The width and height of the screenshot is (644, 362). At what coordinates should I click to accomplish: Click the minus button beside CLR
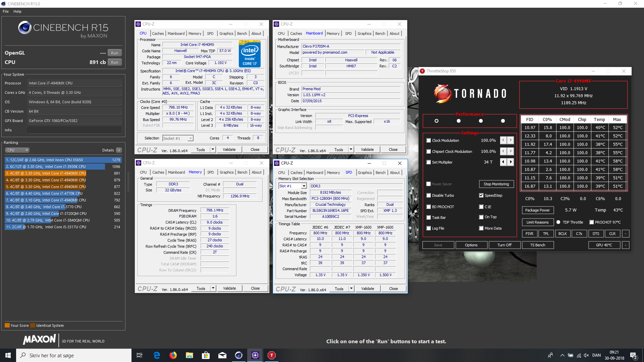626,234
